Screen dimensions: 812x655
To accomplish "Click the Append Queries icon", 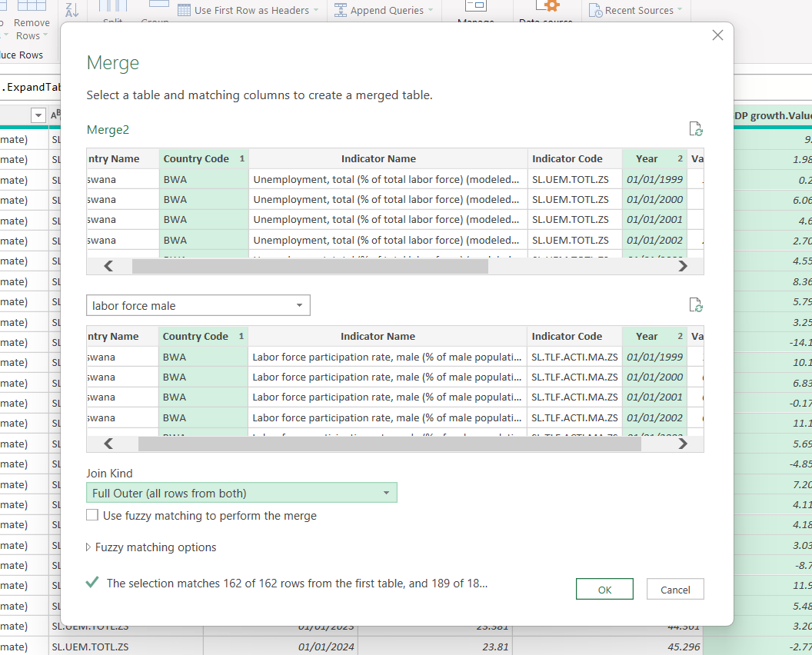I will (340, 10).
